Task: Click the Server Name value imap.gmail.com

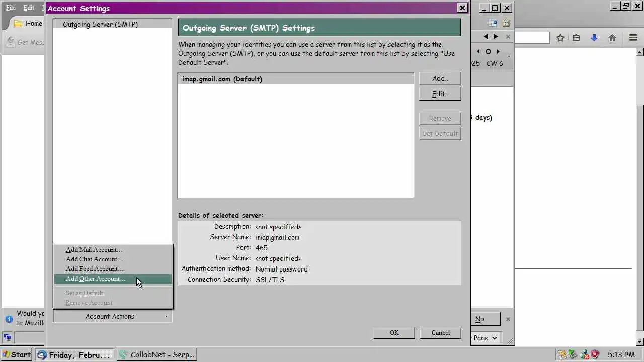Action: pyautogui.click(x=277, y=237)
